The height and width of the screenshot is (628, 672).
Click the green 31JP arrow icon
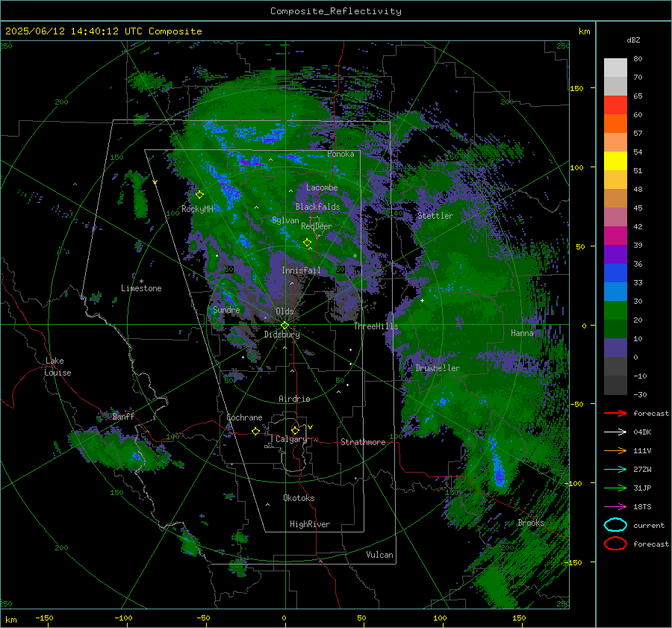(x=615, y=488)
